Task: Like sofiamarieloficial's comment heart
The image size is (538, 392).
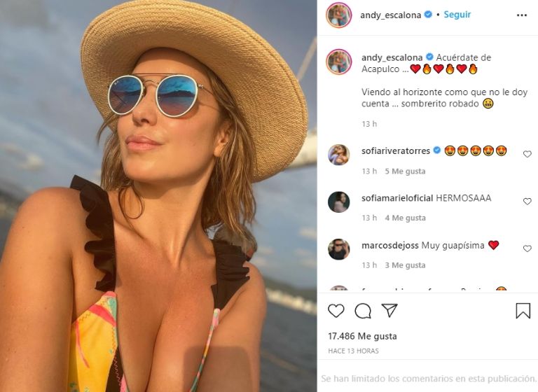Action: pos(527,202)
